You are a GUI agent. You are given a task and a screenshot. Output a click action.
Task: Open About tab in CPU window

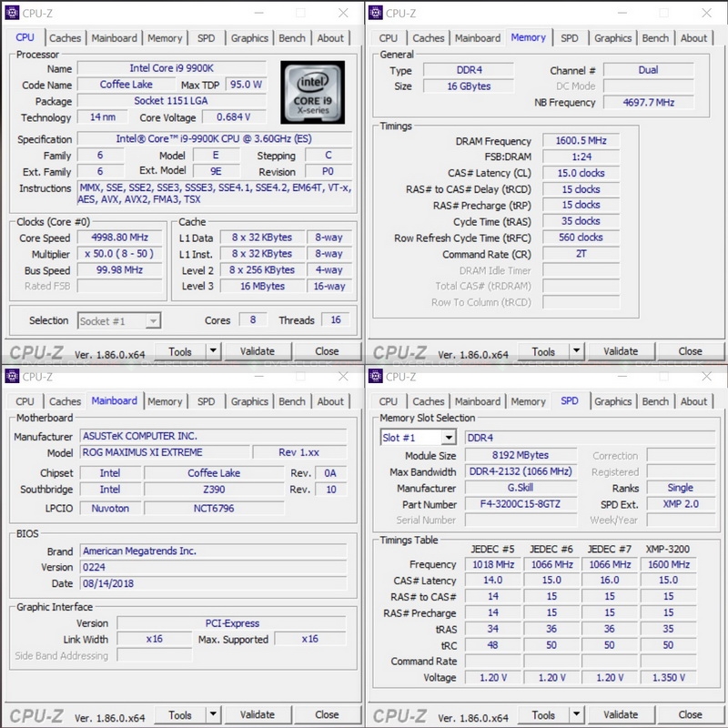[330, 38]
